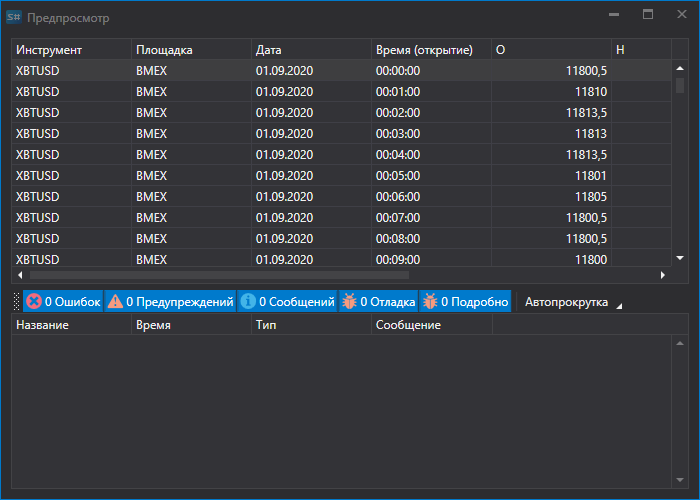Maximize the Предпросмотр window
Screen dimensions: 700x500
648,14
